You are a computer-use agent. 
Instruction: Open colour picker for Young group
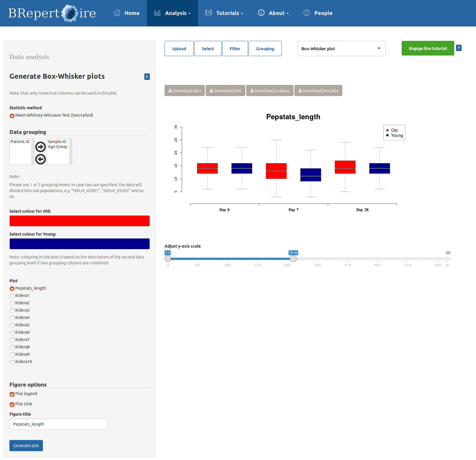(80, 244)
